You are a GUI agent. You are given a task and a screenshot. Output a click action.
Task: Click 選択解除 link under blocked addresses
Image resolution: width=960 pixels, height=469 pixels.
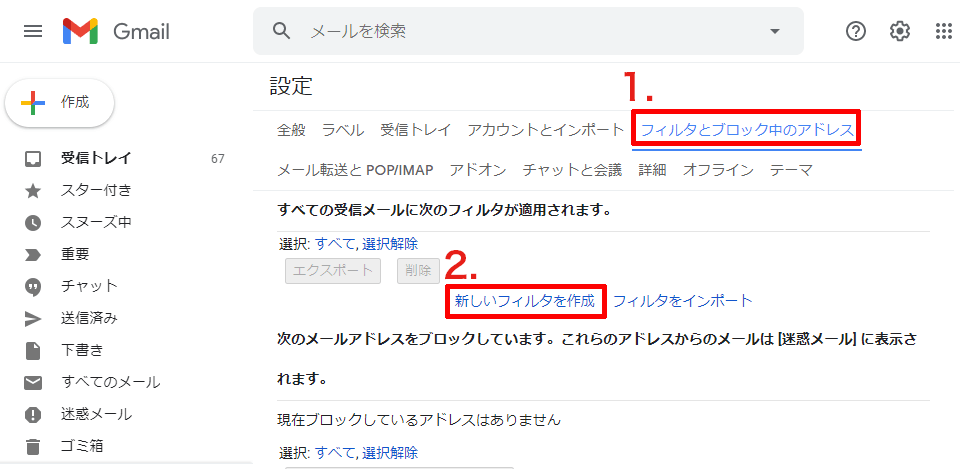coord(390,453)
